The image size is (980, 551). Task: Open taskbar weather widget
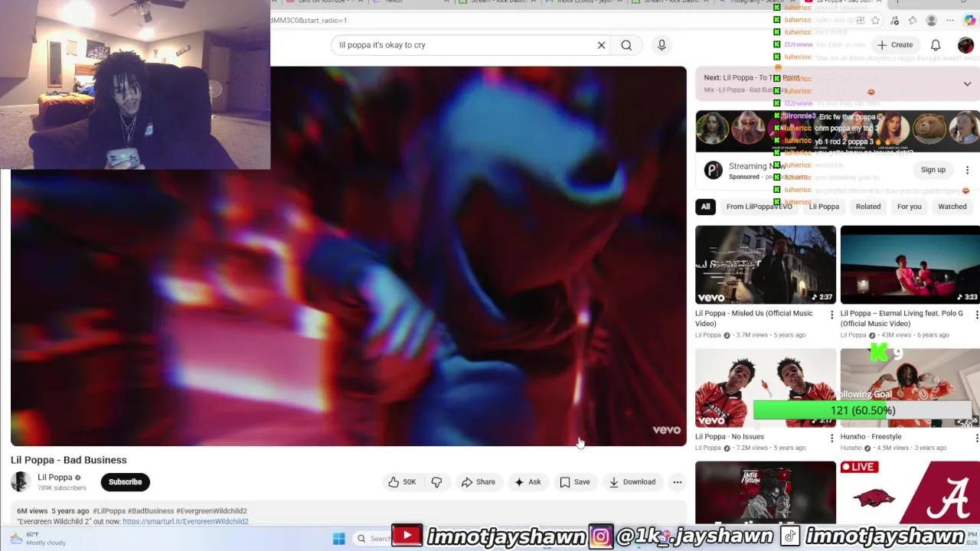pos(36,539)
